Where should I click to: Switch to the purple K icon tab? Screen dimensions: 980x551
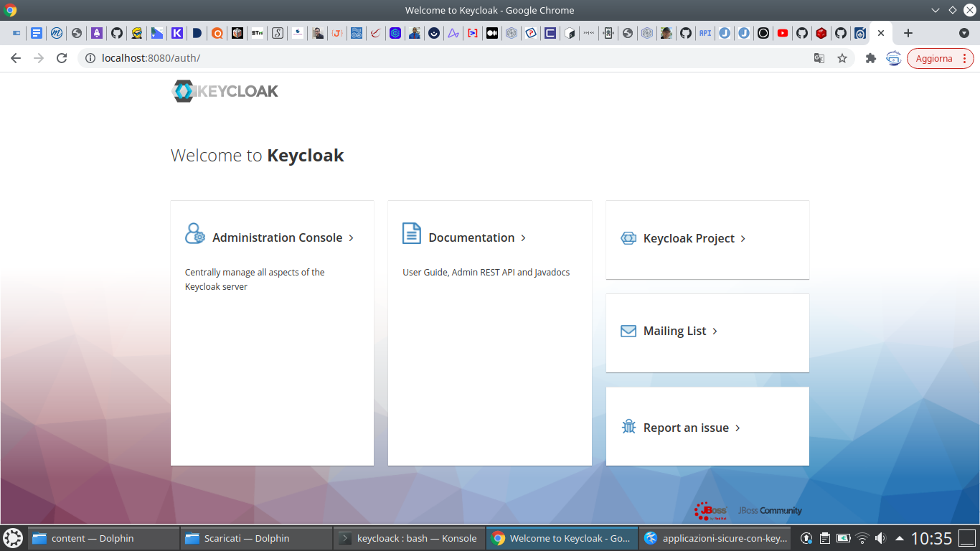(176, 33)
